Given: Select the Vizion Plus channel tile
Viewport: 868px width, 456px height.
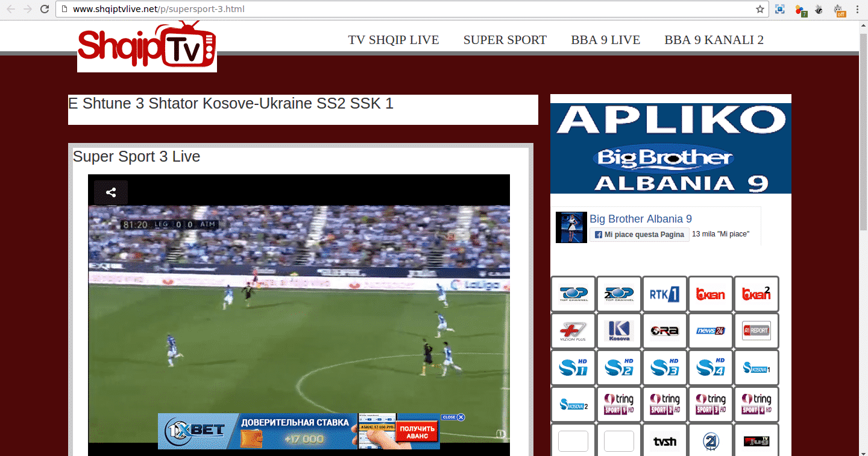Looking at the screenshot, I should (573, 331).
